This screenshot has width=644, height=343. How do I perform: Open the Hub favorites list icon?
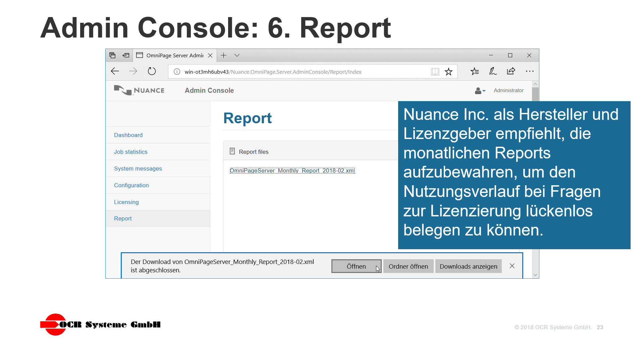[x=474, y=71]
